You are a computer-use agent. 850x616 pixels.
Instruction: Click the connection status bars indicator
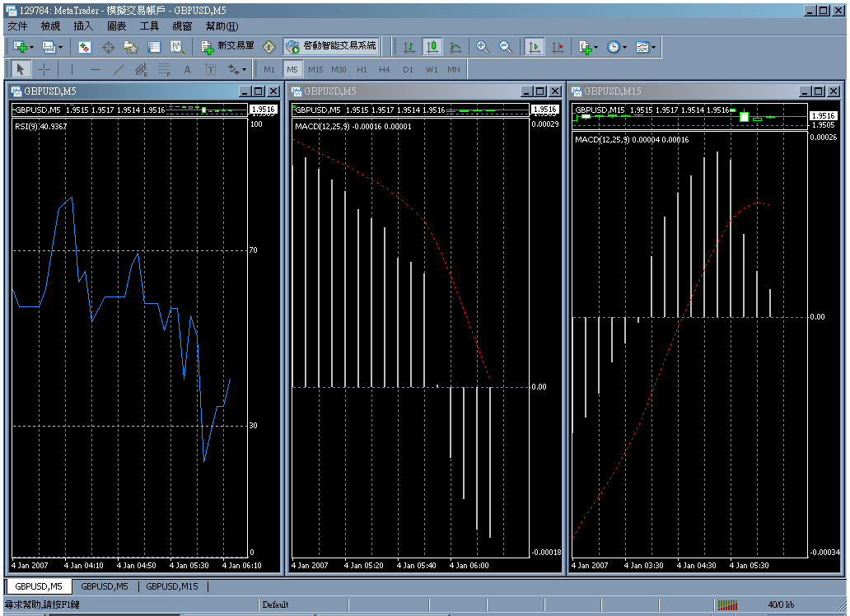click(x=727, y=604)
